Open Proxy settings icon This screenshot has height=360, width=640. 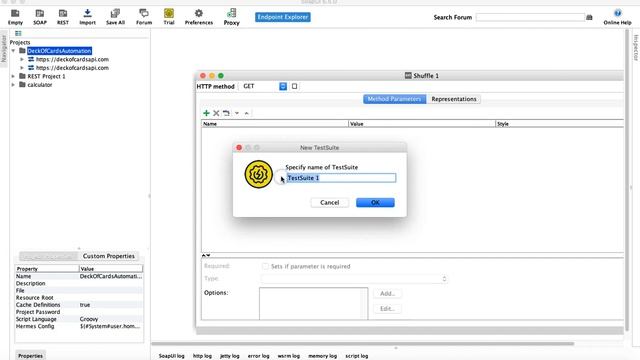[x=231, y=17]
